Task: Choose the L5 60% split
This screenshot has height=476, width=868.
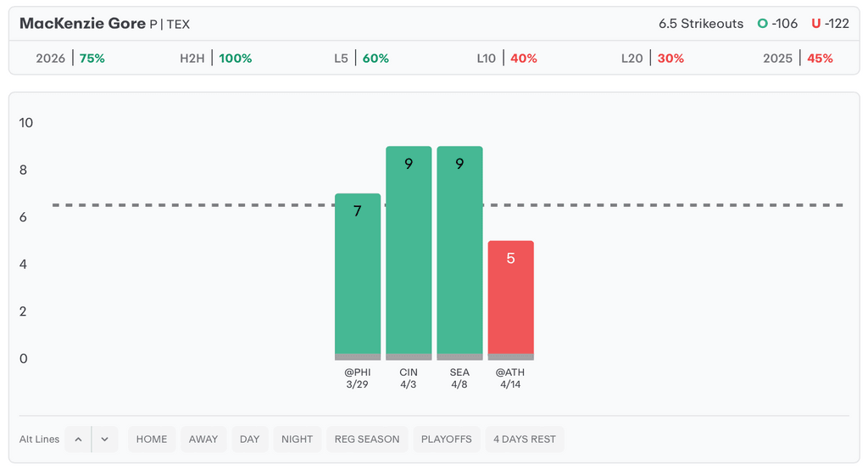Action: [x=361, y=59]
